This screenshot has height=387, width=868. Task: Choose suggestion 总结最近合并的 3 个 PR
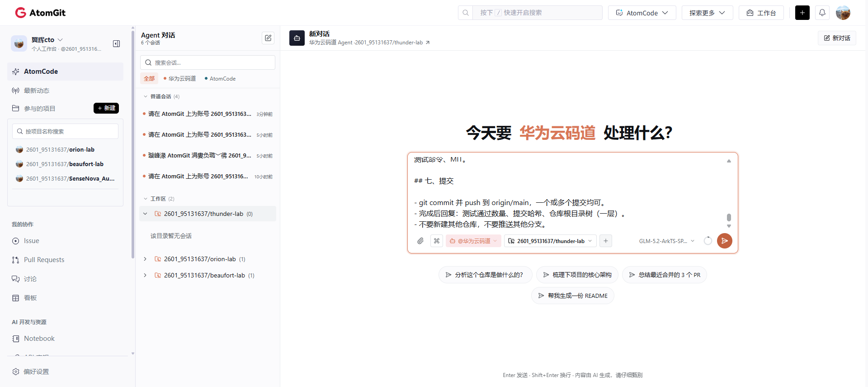click(665, 275)
